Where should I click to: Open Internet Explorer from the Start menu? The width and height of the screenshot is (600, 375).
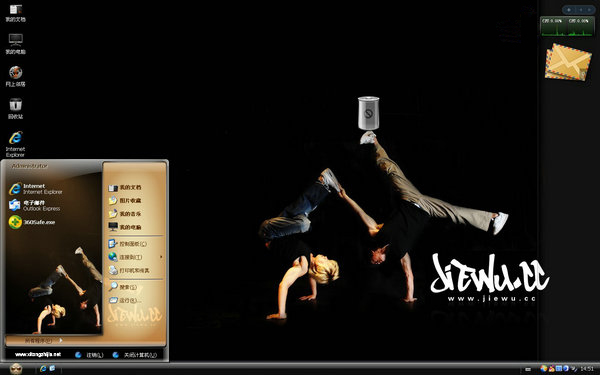36,189
